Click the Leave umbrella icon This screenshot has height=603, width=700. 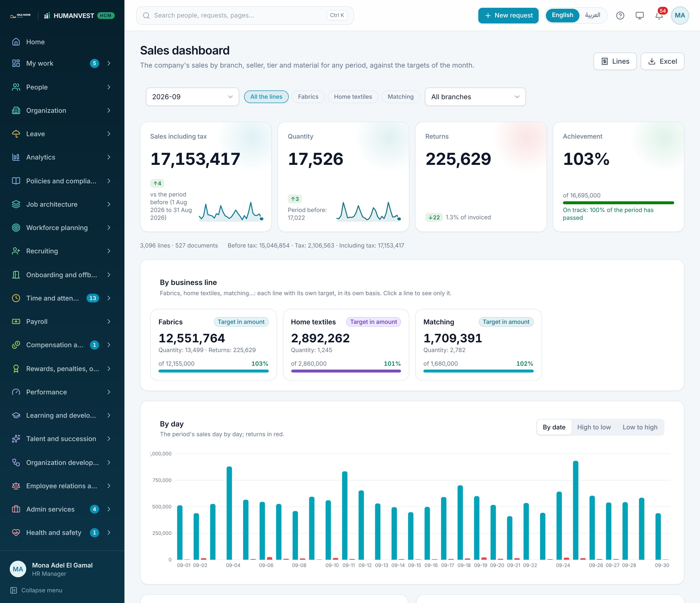(x=16, y=134)
